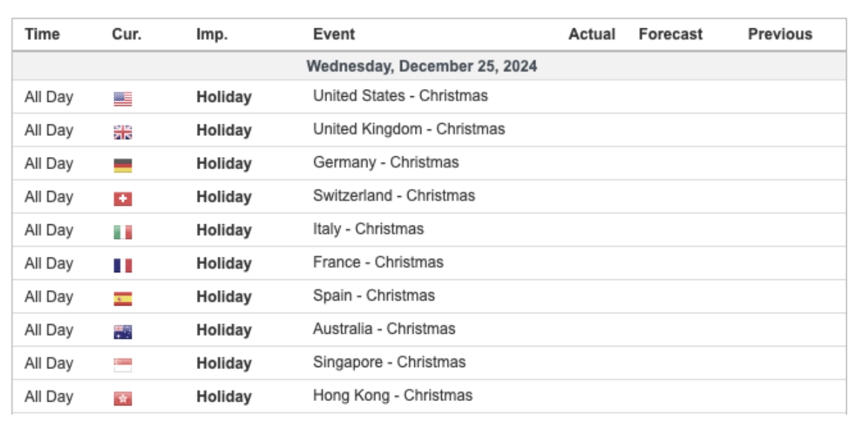The height and width of the screenshot is (430, 868).
Task: Click the Event column header
Action: pos(333,34)
